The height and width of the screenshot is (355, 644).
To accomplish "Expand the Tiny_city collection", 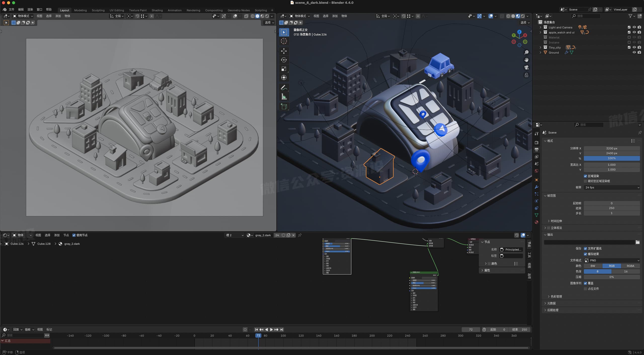I will tap(540, 47).
